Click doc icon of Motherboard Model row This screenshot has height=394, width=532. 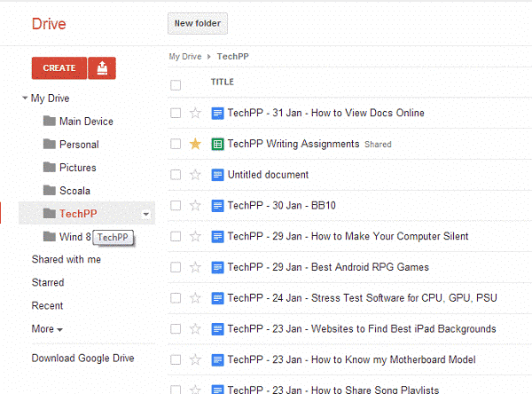(217, 360)
